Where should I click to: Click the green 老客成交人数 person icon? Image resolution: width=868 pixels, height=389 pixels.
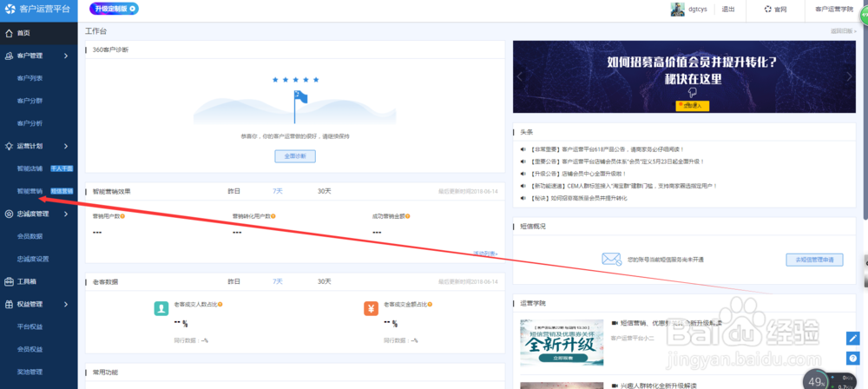pos(161,308)
